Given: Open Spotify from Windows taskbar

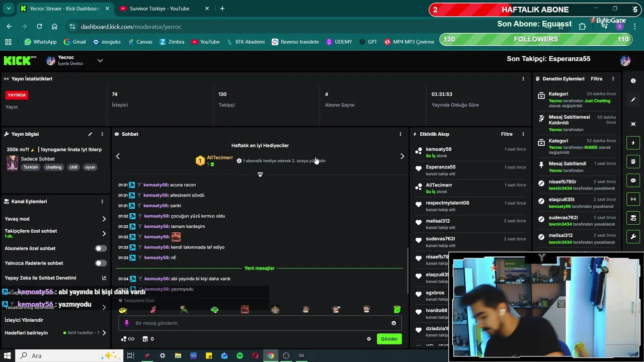Looking at the screenshot, I should (x=240, y=355).
